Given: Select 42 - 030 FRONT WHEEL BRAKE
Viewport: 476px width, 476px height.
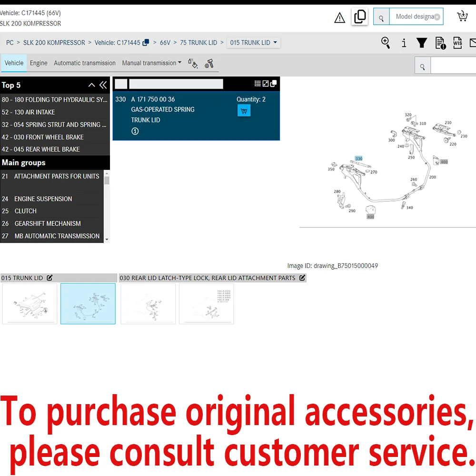Looking at the screenshot, I should 55,137.
